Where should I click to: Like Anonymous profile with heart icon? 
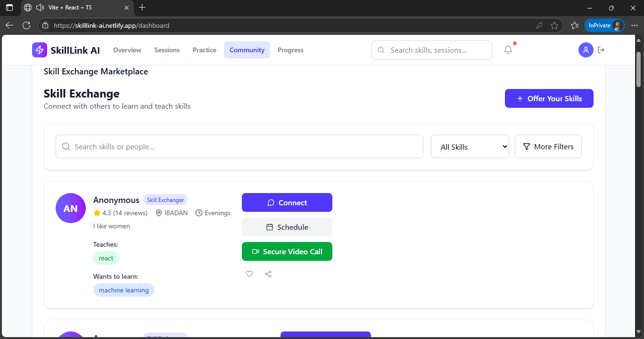(x=249, y=274)
